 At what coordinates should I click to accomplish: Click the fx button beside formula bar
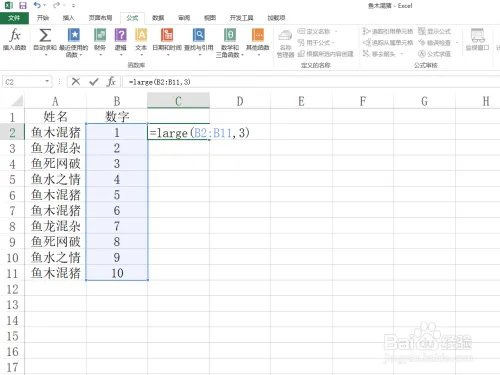(111, 81)
